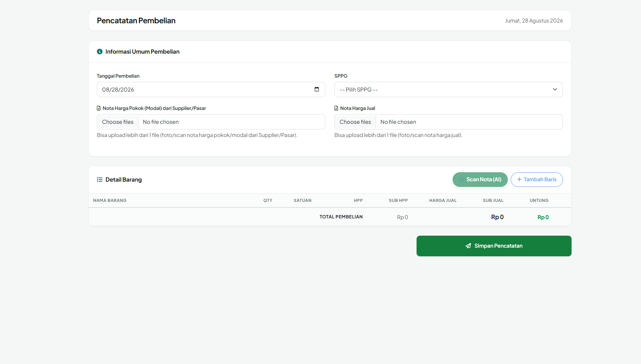The height and width of the screenshot is (364, 641).
Task: Click the Tanggal Pembelian label
Action: (118, 76)
